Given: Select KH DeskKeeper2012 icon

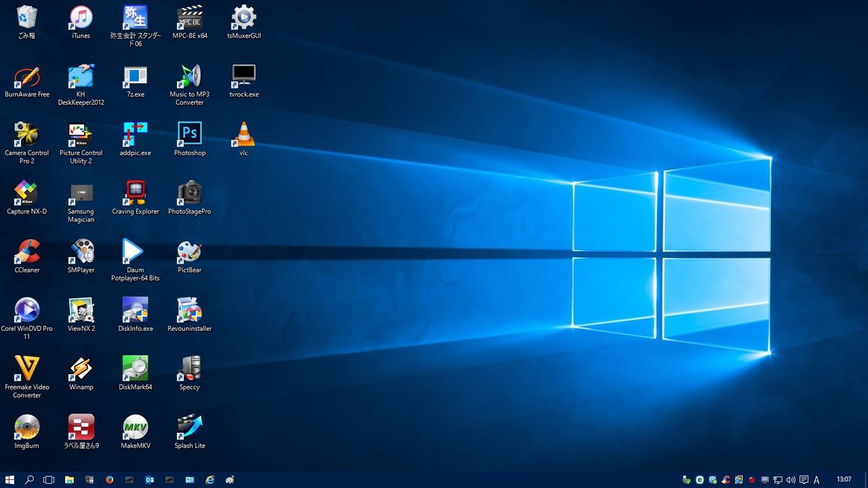Looking at the screenshot, I should coord(81,85).
